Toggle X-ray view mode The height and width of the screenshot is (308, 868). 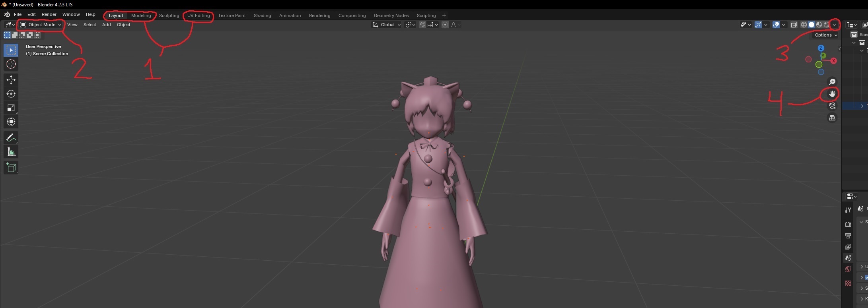click(x=794, y=25)
